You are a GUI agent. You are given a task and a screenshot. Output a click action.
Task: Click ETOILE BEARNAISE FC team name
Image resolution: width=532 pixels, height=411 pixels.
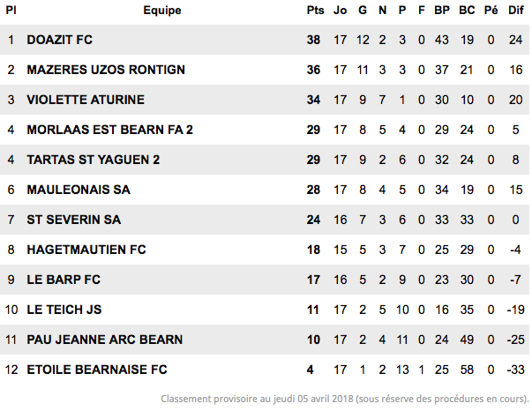click(97, 370)
